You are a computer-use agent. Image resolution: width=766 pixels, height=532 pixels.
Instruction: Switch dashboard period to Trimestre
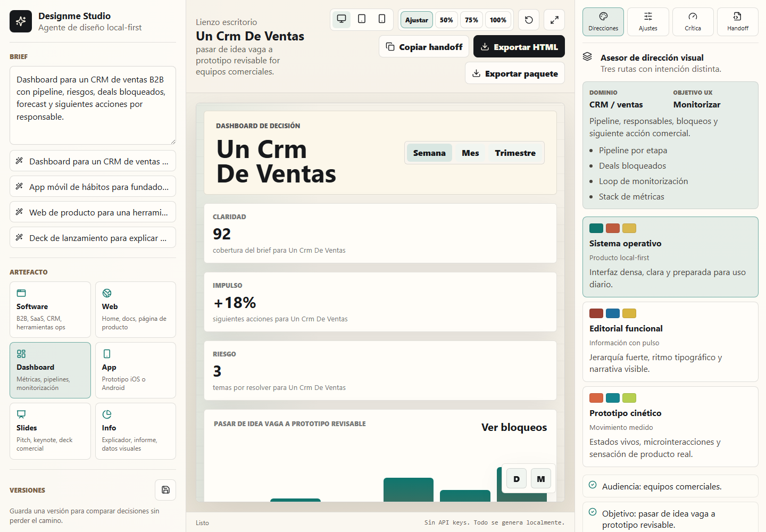[x=515, y=153]
